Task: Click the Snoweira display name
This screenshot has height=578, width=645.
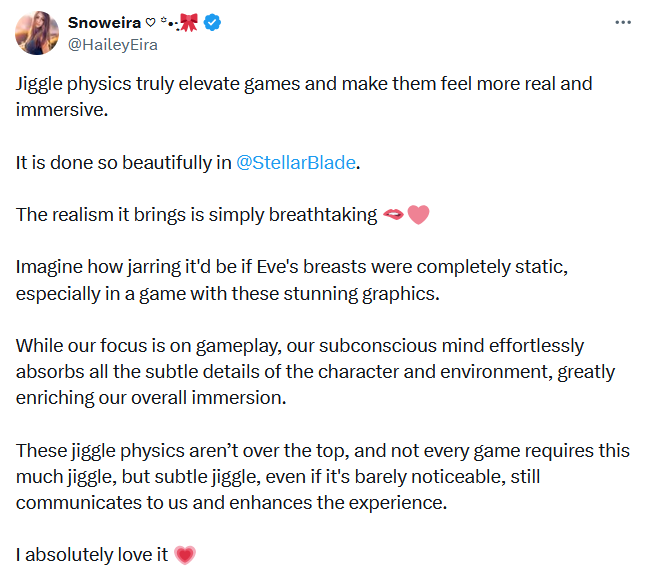Action: click(x=104, y=23)
